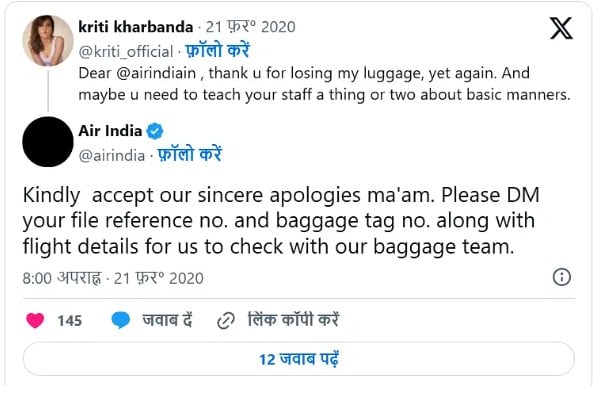Image resolution: width=600 pixels, height=394 pixels.
Task: Click the 145 likes count
Action: click(x=70, y=321)
